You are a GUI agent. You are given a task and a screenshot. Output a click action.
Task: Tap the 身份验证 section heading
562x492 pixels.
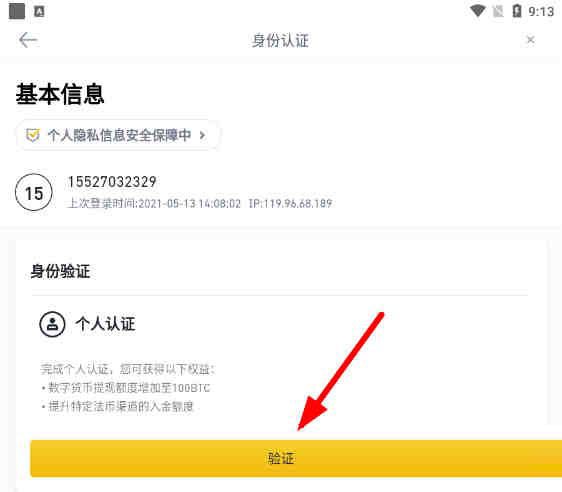click(60, 271)
